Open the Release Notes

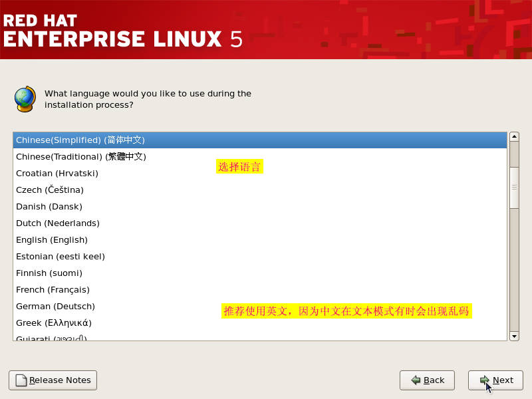click(x=53, y=380)
